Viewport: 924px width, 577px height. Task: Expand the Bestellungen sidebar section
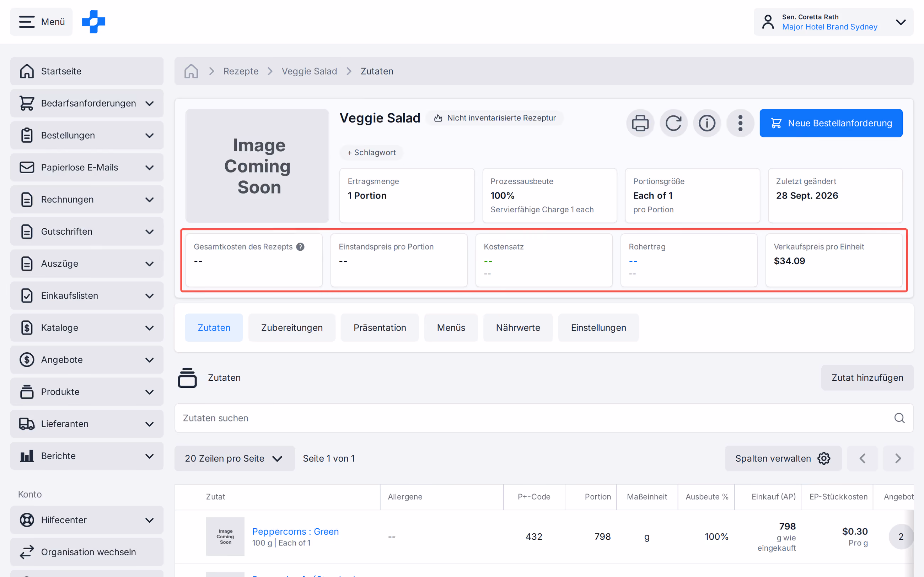coord(87,136)
